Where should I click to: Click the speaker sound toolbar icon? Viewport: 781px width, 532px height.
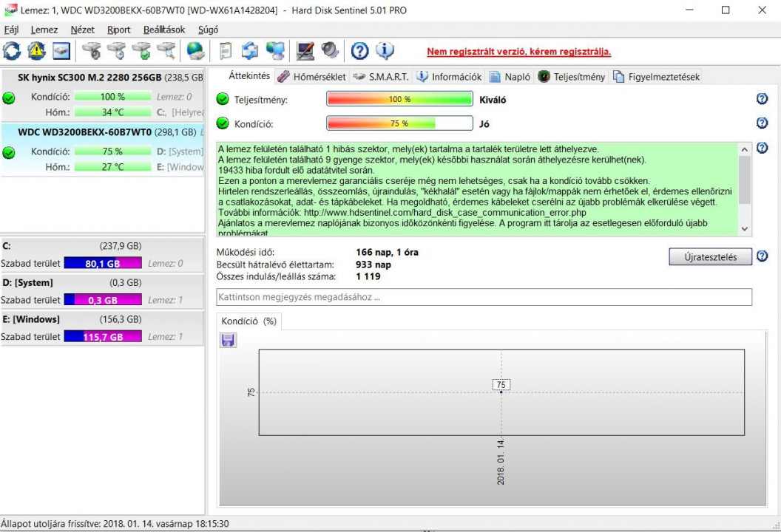(x=330, y=50)
